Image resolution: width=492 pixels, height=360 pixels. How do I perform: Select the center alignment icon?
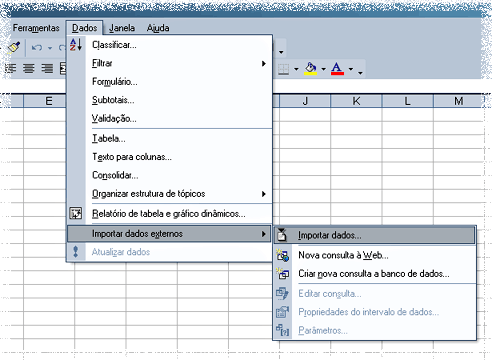pyautogui.click(x=29, y=69)
